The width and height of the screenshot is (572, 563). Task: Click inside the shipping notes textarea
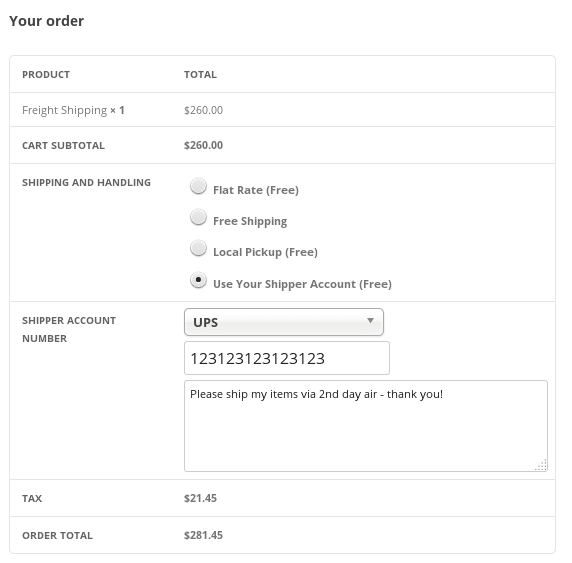pyautogui.click(x=366, y=426)
